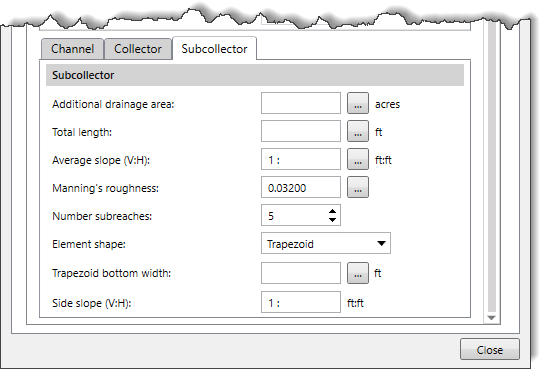546x369 pixels.
Task: Click the Side slope (V:H) input field
Action: point(301,302)
